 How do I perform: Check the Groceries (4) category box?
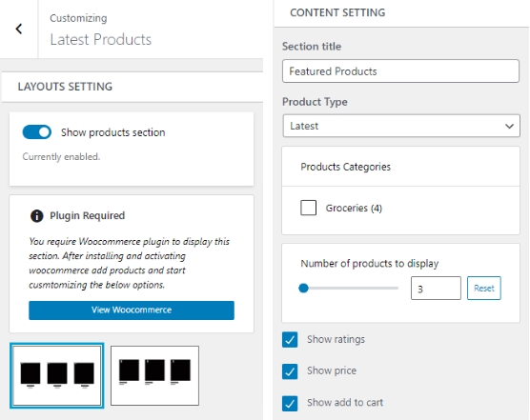(x=308, y=208)
